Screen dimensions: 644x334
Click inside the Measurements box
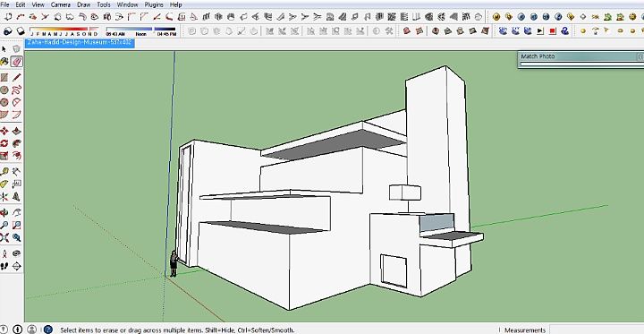[596, 330]
